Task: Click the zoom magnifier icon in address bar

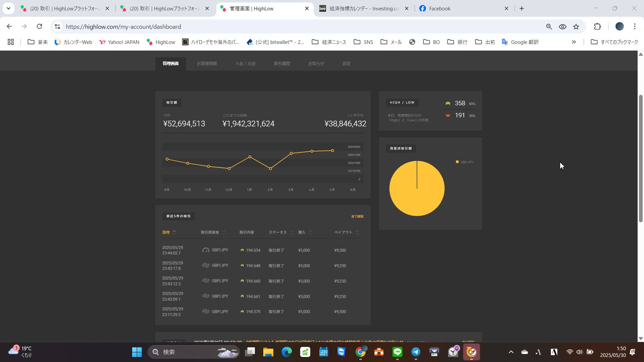Action: [x=549, y=27]
